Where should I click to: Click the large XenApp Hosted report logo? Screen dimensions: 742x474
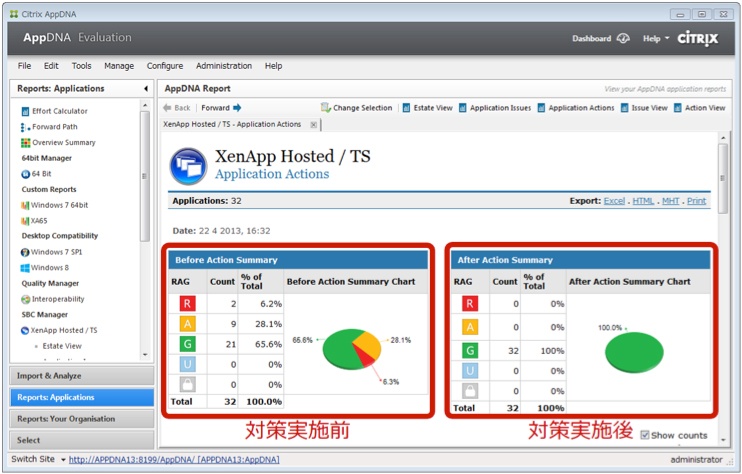(x=188, y=166)
